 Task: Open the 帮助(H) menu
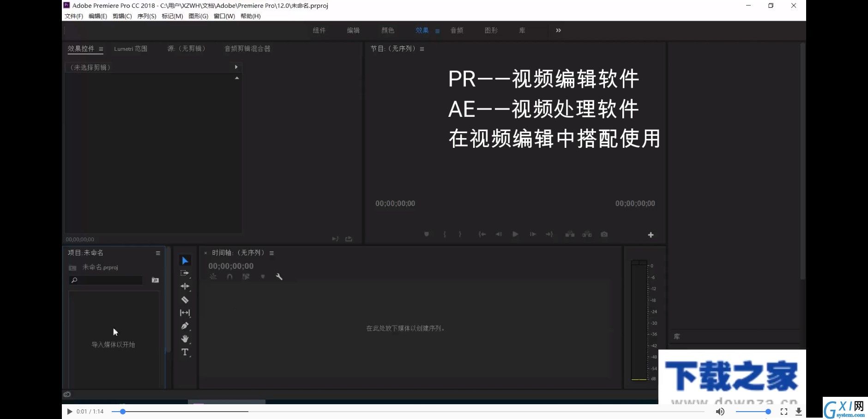[251, 16]
